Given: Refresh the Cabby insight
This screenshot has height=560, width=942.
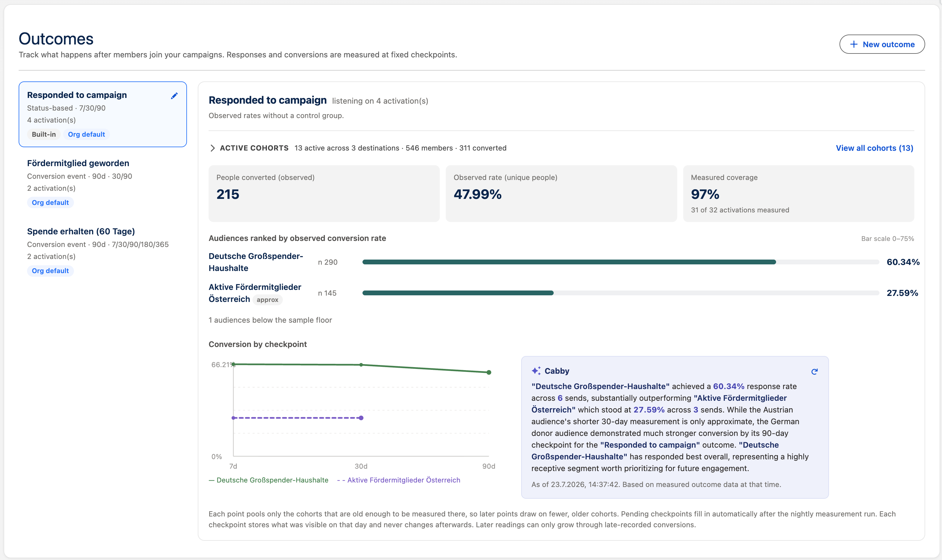Looking at the screenshot, I should pos(814,372).
